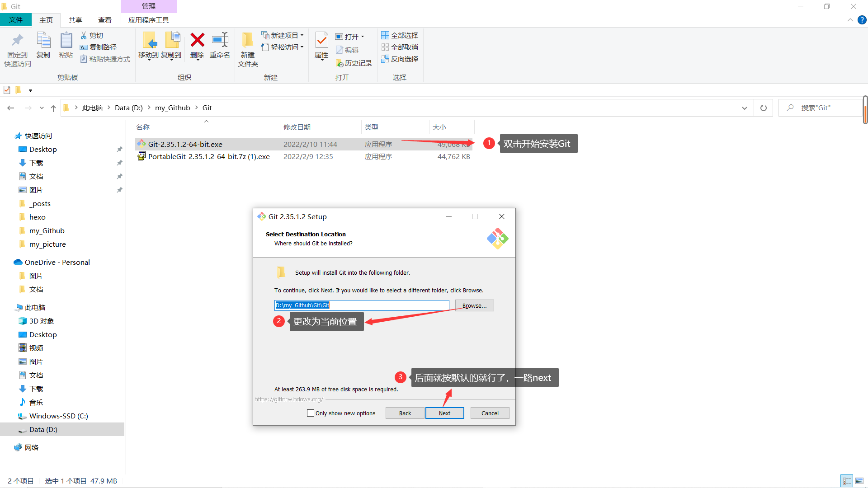Click the installation path input field
Screen dimensions: 868x488
point(362,305)
